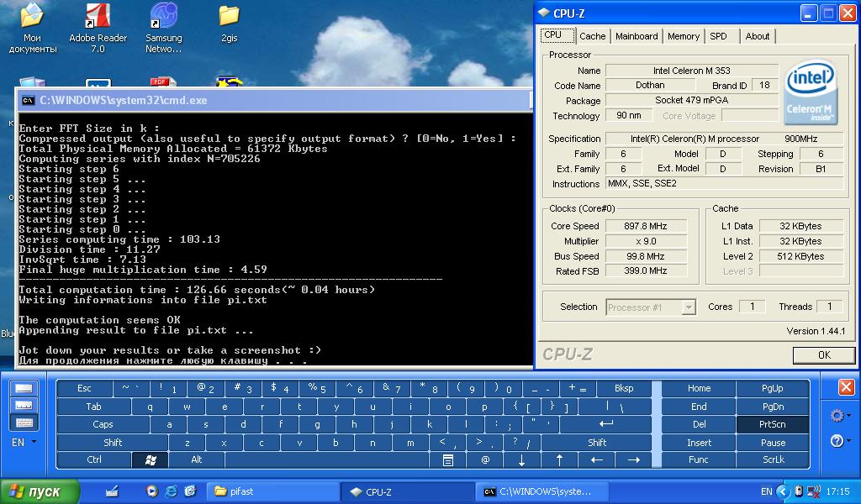This screenshot has height=504, width=861.
Task: Switch to cmd.exe taskbar button
Action: click(x=541, y=491)
